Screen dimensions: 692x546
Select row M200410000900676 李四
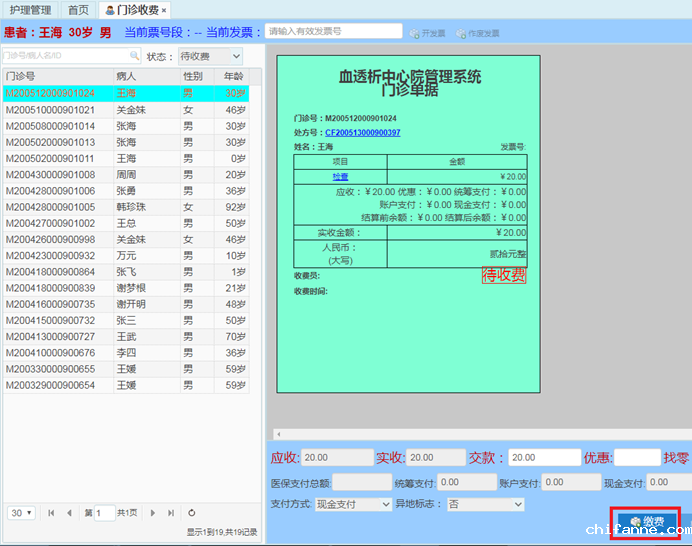[x=126, y=353]
